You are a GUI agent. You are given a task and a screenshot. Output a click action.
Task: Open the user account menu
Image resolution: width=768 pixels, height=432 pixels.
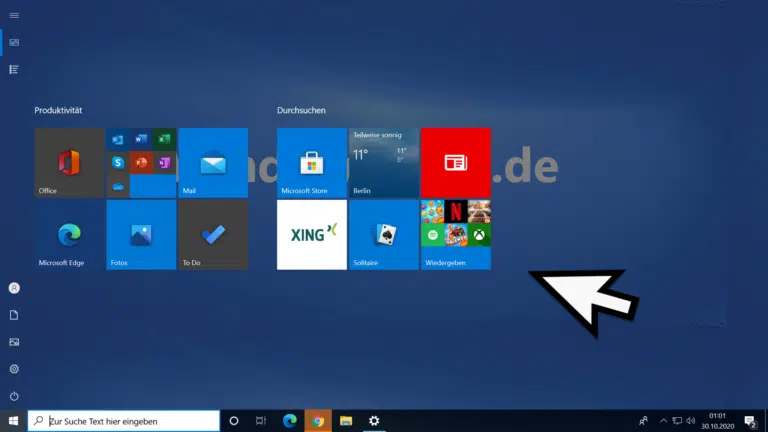point(14,288)
